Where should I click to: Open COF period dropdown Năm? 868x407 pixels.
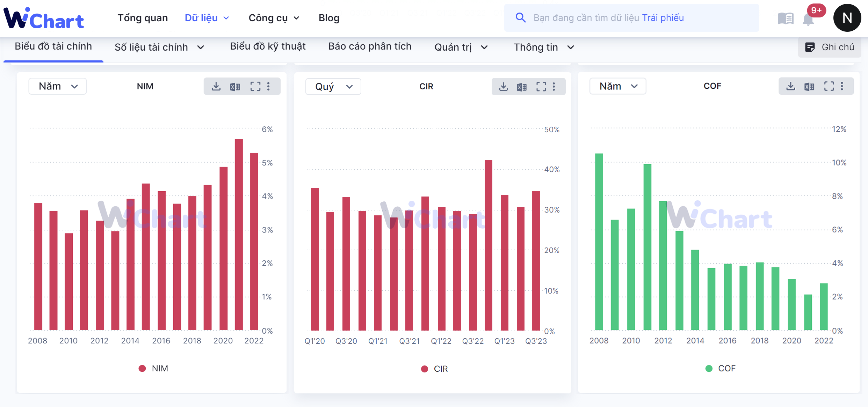tap(618, 86)
